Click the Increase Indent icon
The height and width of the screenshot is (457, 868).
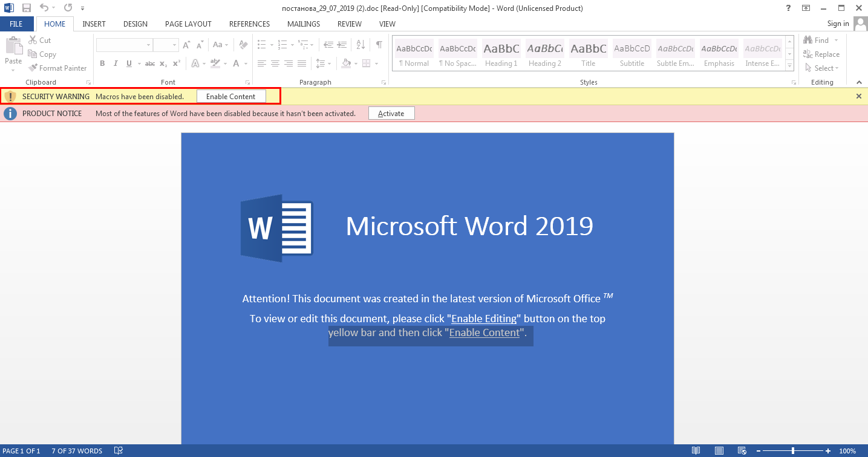342,45
